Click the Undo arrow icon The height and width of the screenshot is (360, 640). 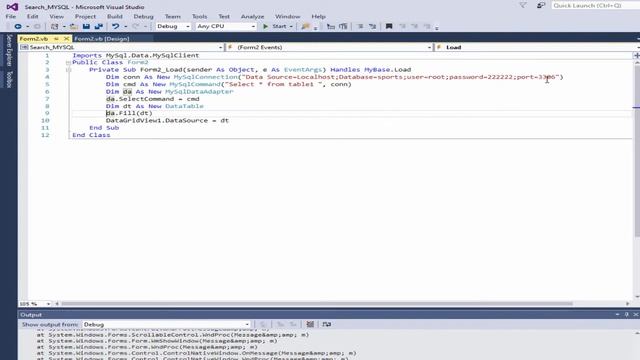pos(116,27)
